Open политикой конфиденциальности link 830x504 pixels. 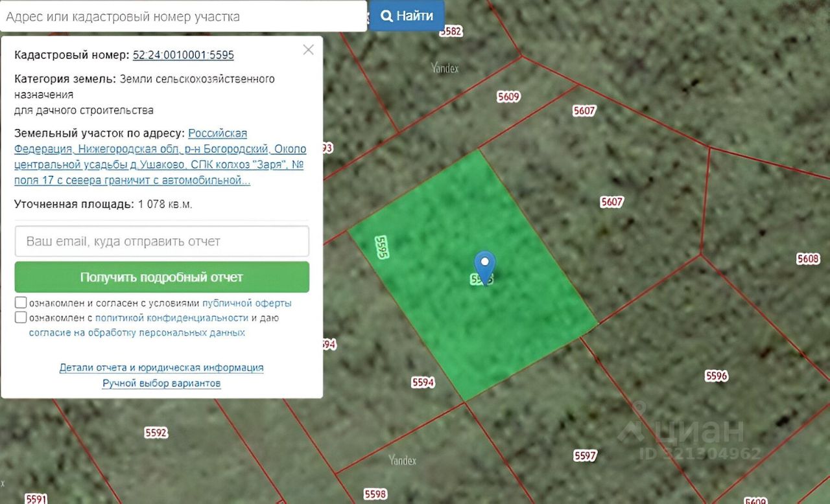(172, 318)
